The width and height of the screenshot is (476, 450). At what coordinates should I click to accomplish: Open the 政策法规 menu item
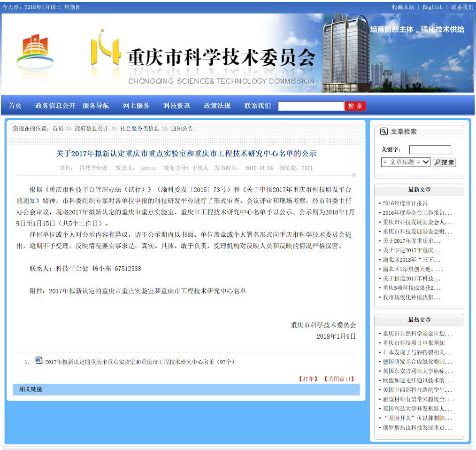pyautogui.click(x=217, y=106)
